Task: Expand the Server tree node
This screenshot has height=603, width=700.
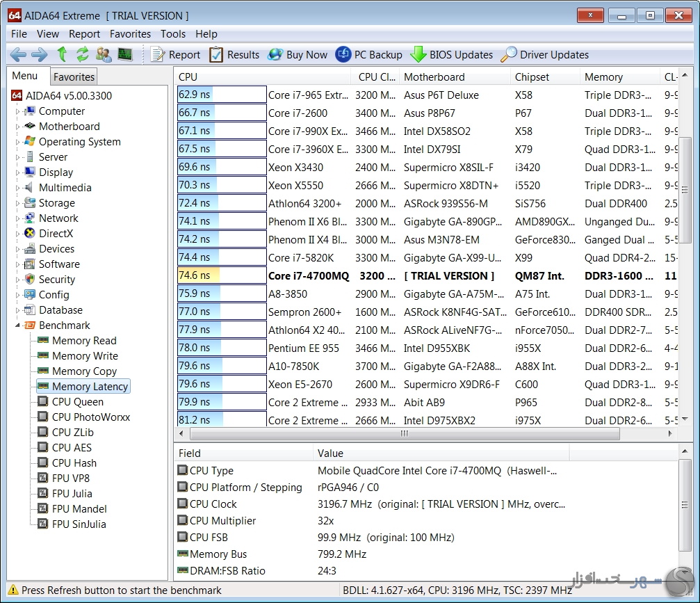Action: point(17,157)
